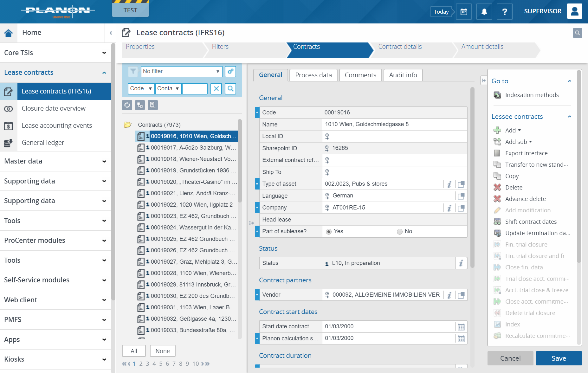Select Yes for Part of sublease
This screenshot has width=588, height=373.
click(x=329, y=232)
